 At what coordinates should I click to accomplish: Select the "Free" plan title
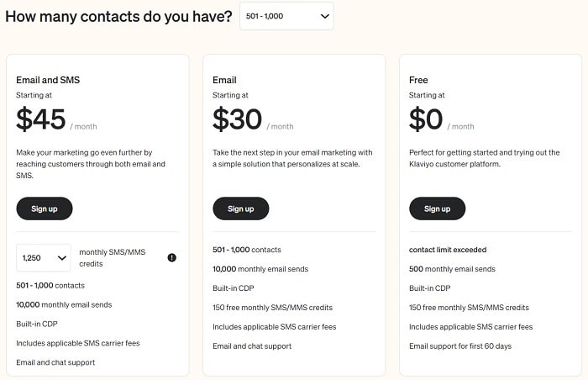coord(418,80)
